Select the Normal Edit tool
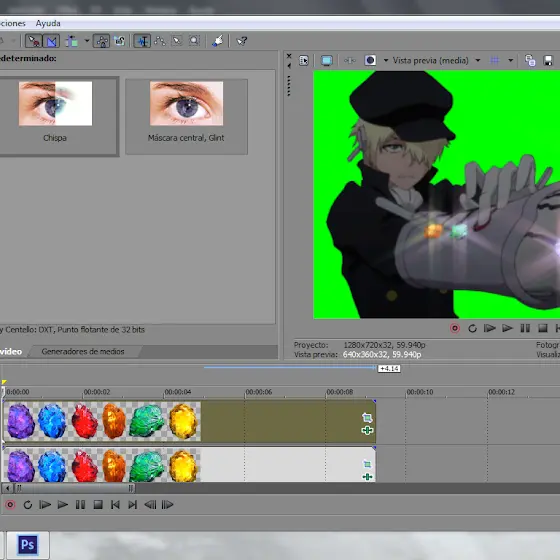This screenshot has height=560, width=560. click(142, 41)
